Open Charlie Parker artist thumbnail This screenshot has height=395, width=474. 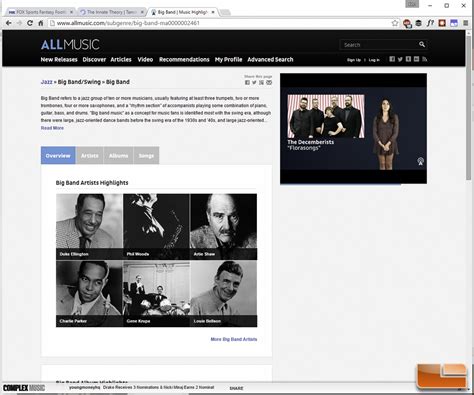point(89,294)
